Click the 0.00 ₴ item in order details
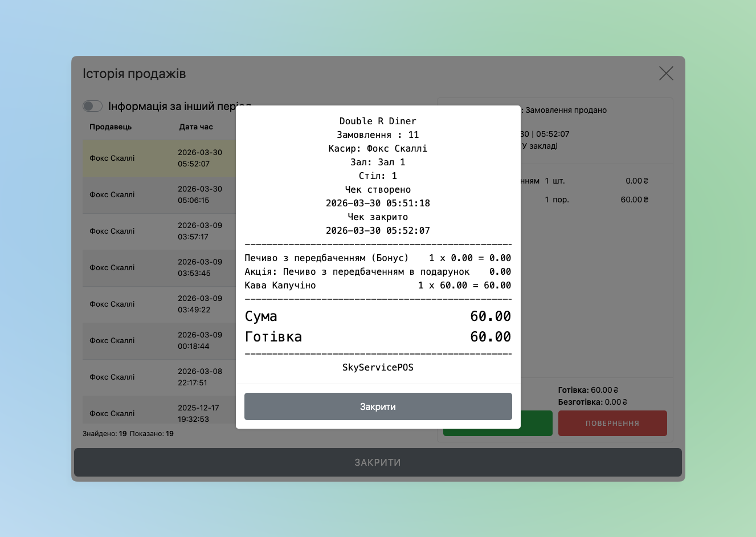Viewport: 756px width, 537px height. point(636,181)
